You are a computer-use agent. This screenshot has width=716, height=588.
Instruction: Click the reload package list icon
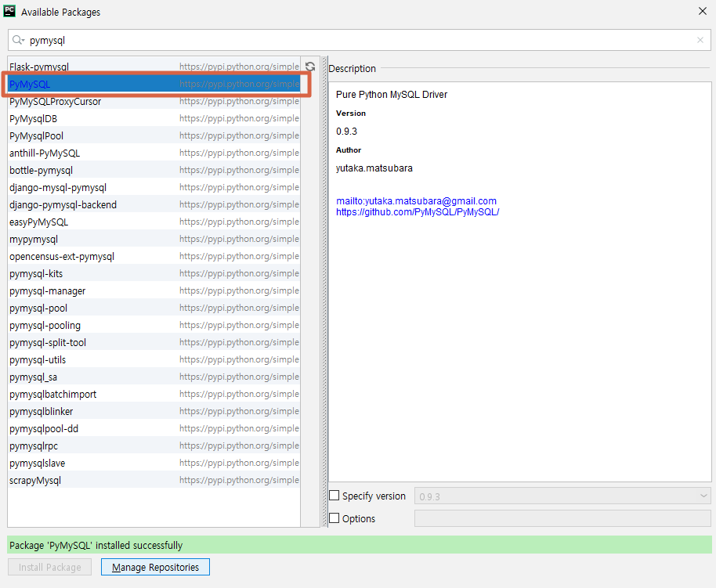310,67
